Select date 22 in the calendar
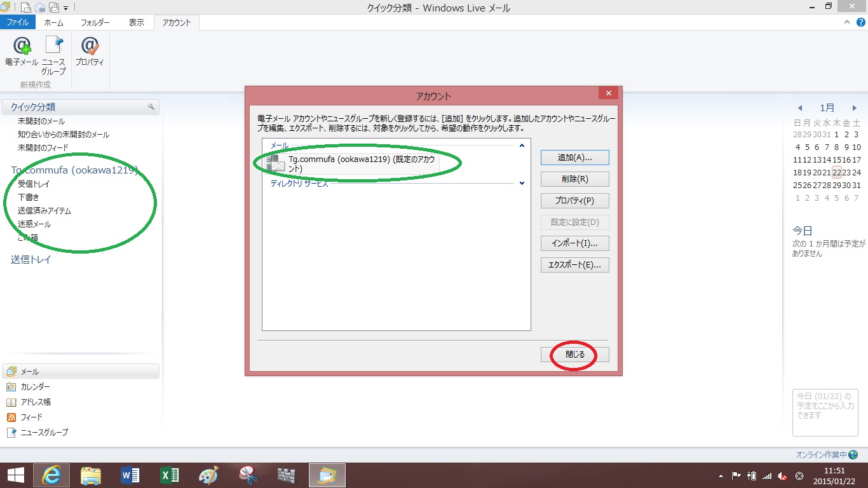 tap(837, 172)
